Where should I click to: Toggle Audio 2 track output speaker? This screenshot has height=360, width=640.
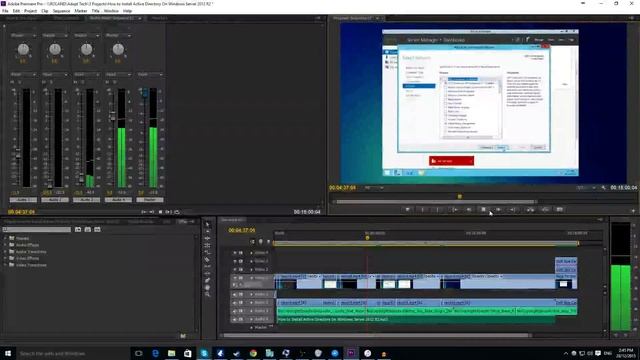pyautogui.click(x=235, y=303)
